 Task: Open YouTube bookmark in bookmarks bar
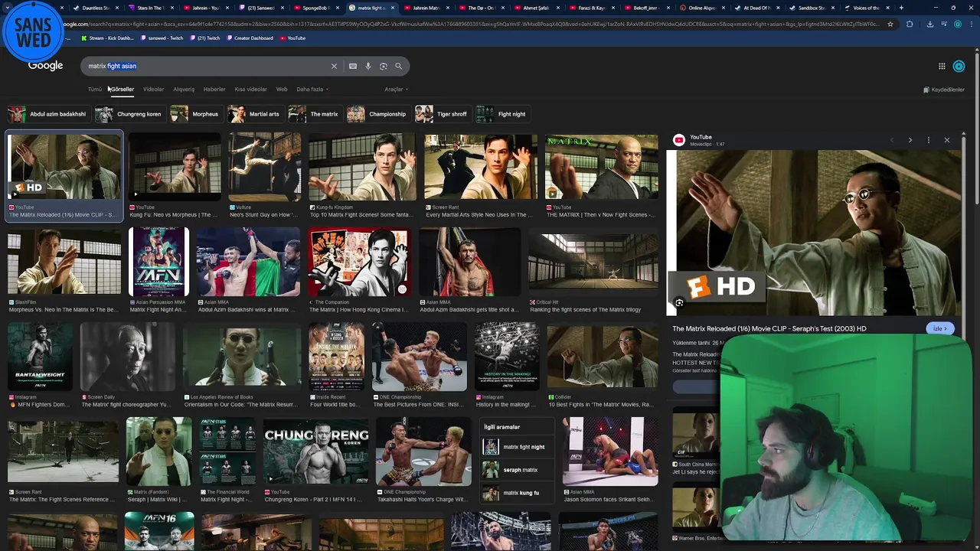pos(292,38)
